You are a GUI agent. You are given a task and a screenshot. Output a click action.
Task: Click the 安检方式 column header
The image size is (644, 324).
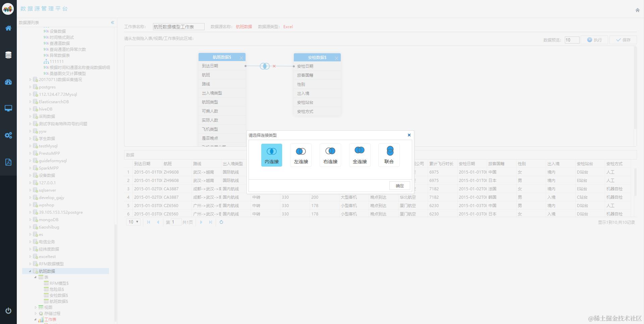click(x=614, y=164)
